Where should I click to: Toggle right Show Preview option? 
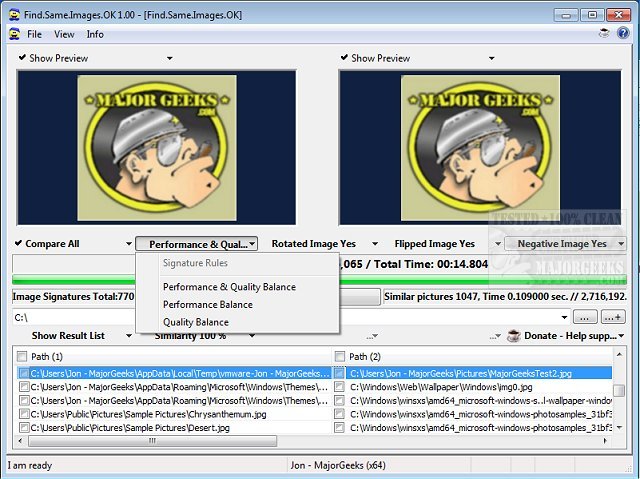pyautogui.click(x=376, y=58)
